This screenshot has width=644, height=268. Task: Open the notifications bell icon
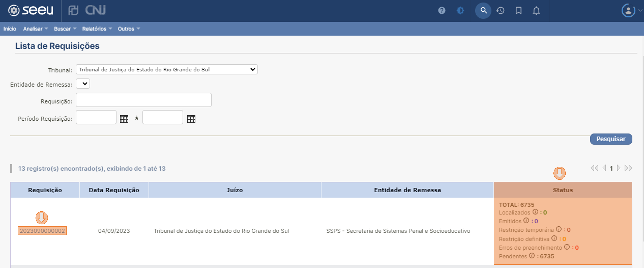(536, 11)
